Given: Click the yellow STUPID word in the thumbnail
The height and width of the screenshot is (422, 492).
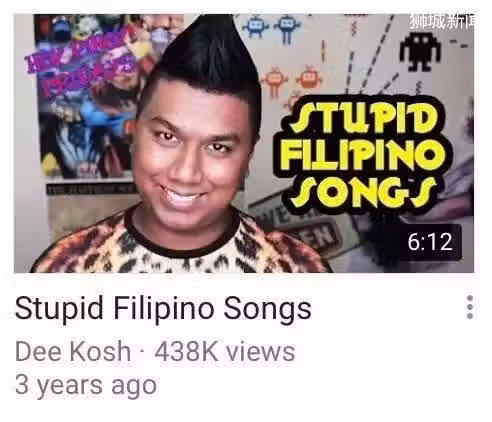Looking at the screenshot, I should pos(364,118).
